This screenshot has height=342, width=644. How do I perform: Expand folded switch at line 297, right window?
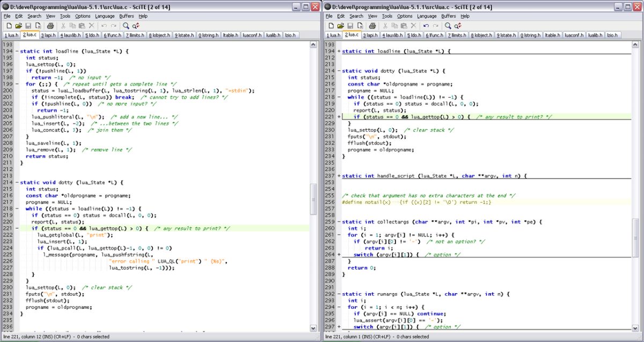click(x=339, y=327)
